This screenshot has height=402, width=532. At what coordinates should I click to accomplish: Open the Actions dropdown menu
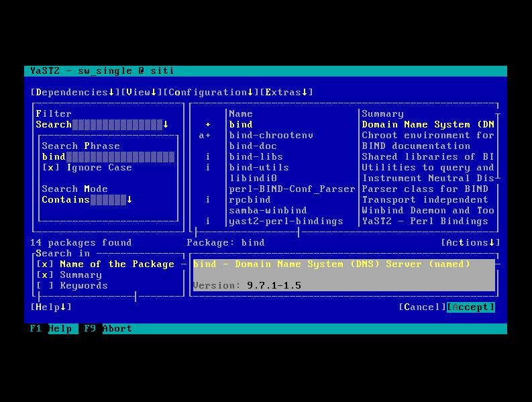pyautogui.click(x=470, y=243)
